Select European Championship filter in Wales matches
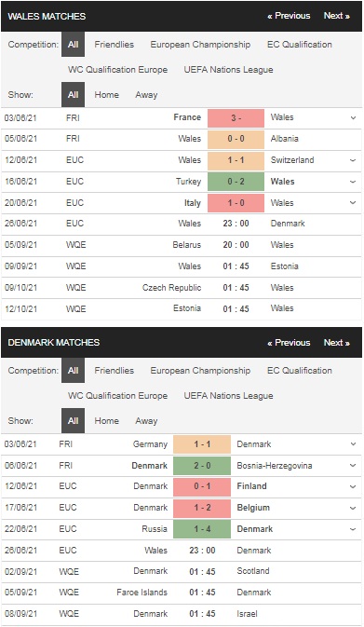This screenshot has height=627, width=364. click(x=200, y=45)
